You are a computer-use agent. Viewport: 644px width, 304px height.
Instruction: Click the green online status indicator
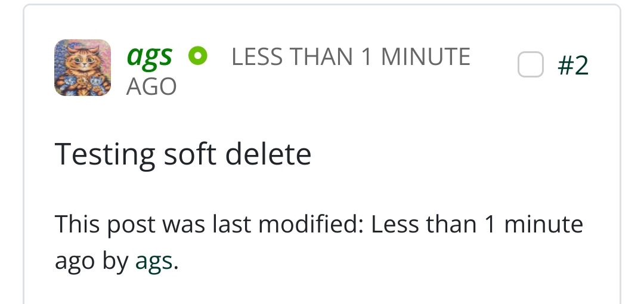tap(197, 57)
